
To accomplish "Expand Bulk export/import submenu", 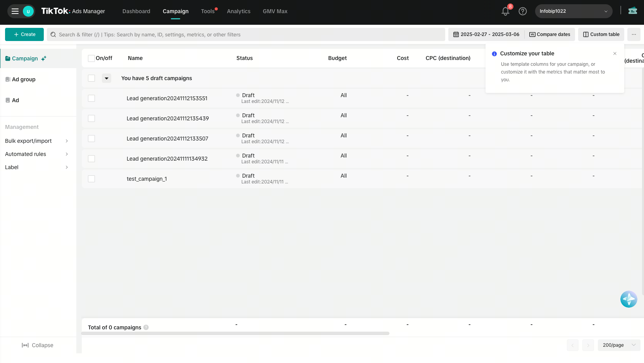I will coord(37,141).
